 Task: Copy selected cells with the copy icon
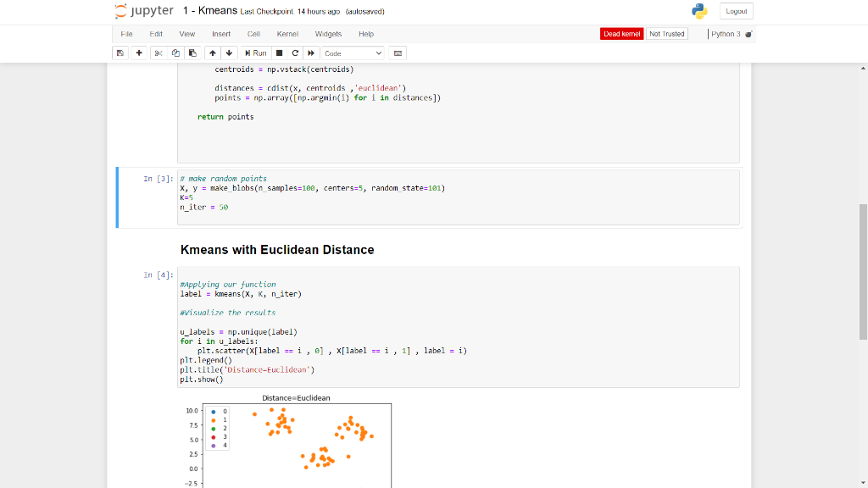point(175,53)
